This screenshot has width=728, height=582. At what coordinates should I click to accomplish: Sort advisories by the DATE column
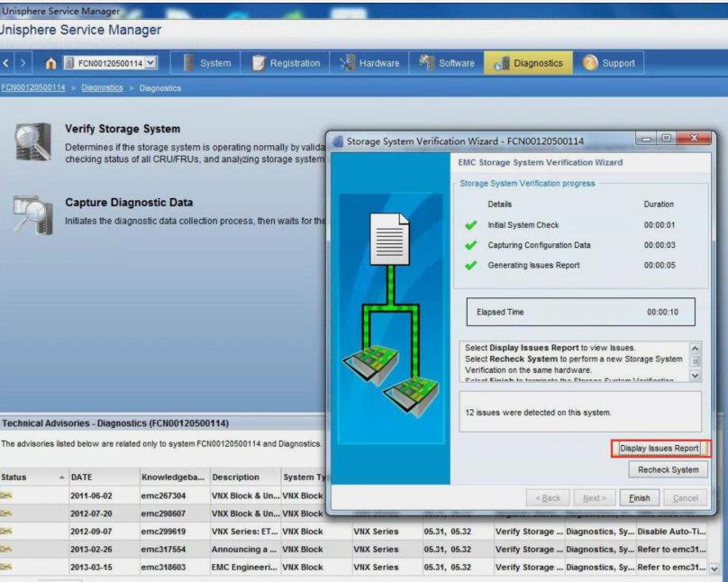click(x=104, y=477)
